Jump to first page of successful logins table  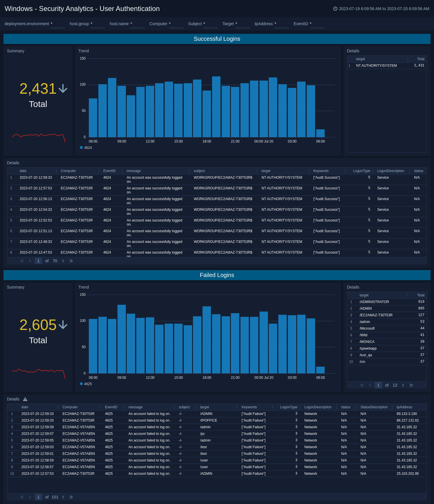click(x=22, y=261)
